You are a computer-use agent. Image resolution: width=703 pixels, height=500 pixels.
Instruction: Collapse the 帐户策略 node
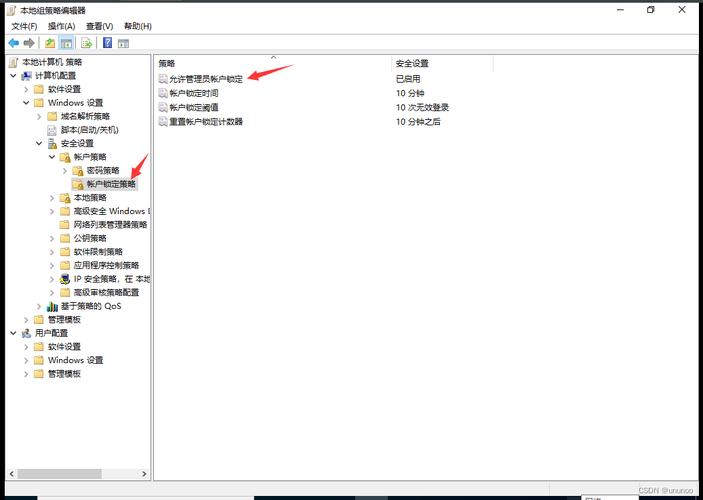tap(52, 157)
